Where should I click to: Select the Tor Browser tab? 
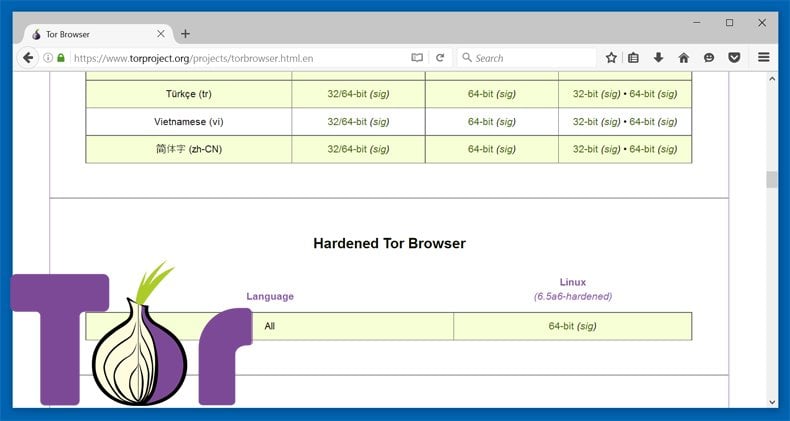click(x=96, y=34)
